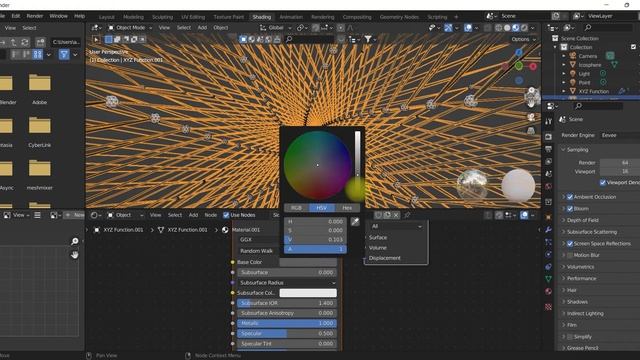640x360 pixels.
Task: Expand the Surface entry
Action: click(378, 237)
